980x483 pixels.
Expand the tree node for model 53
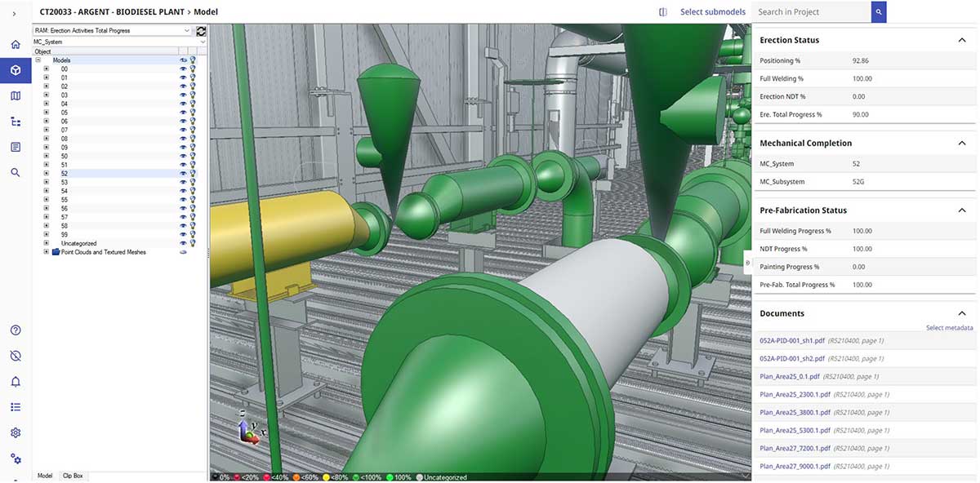pos(47,182)
